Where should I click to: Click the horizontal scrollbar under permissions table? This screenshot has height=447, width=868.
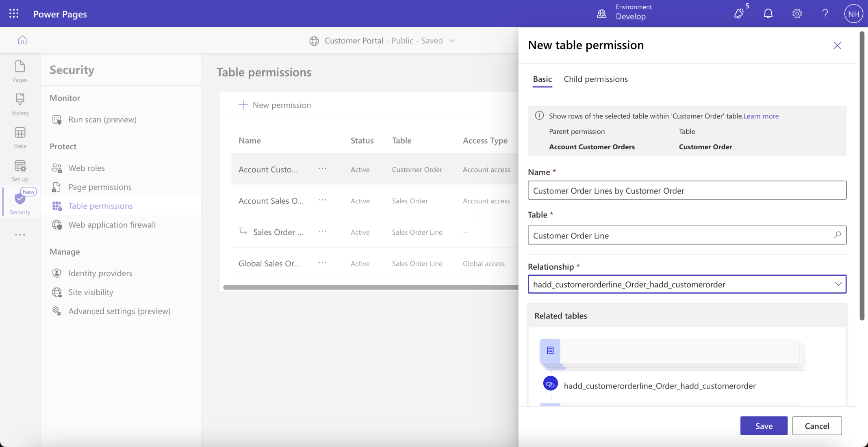pyautogui.click(x=370, y=287)
